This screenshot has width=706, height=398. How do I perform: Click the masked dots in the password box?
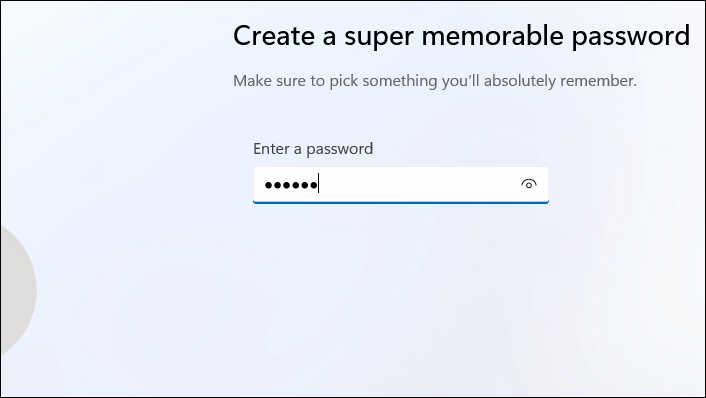291,185
